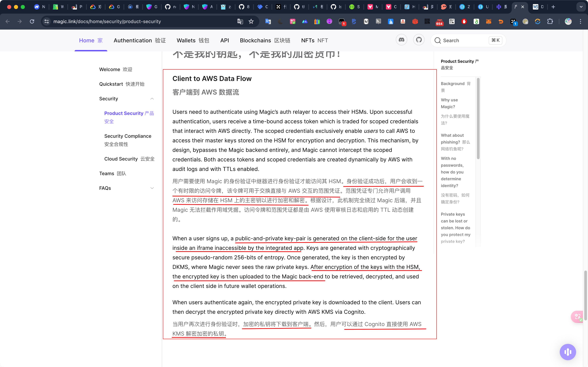Open the Hypothesis 'h.' extension
This screenshot has width=588, height=367.
(x=378, y=22)
